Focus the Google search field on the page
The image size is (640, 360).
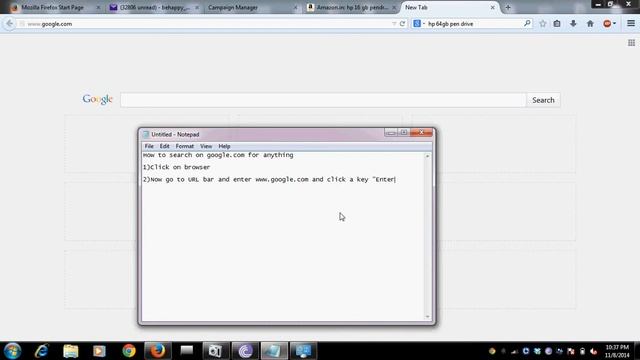pyautogui.click(x=323, y=100)
